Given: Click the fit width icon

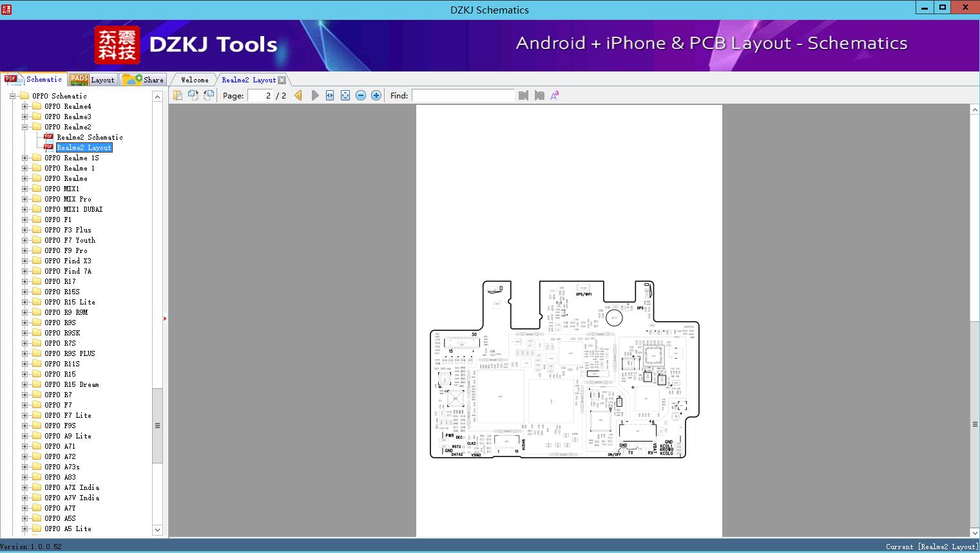Looking at the screenshot, I should 330,95.
